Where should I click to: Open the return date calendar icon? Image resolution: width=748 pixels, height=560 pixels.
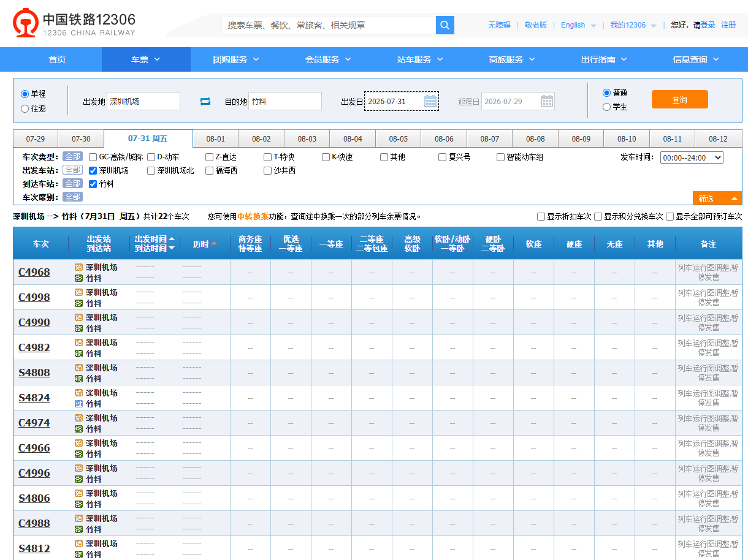[x=547, y=101]
